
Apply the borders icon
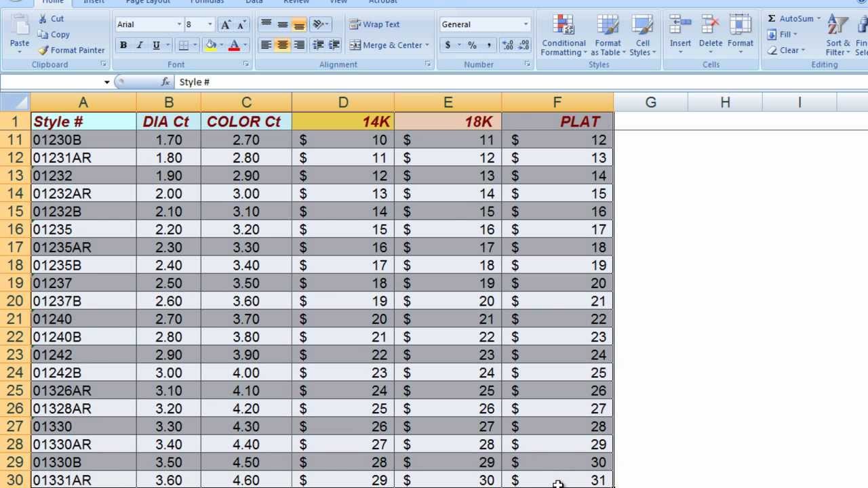tap(183, 45)
